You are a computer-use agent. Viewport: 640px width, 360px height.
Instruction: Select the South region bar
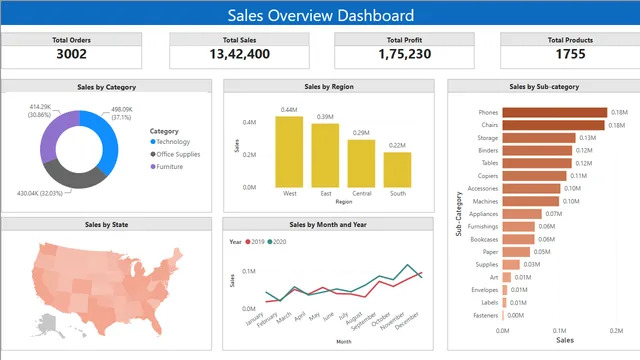tap(398, 170)
